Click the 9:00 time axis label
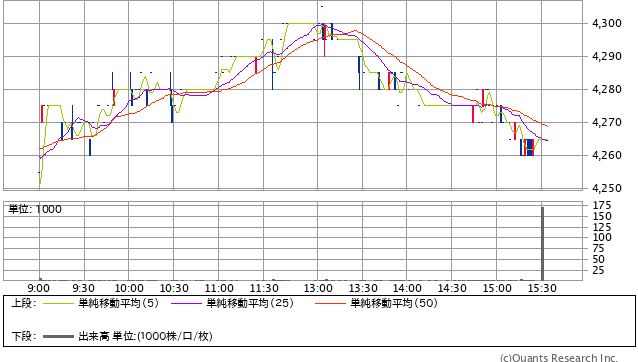Screen dimensions: 638x362 [39, 288]
